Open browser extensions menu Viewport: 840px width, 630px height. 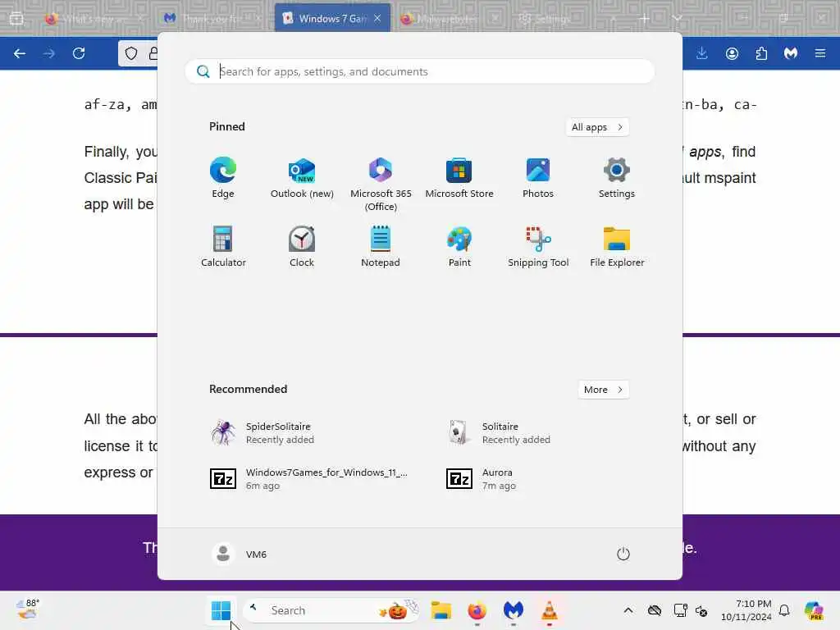click(x=761, y=53)
